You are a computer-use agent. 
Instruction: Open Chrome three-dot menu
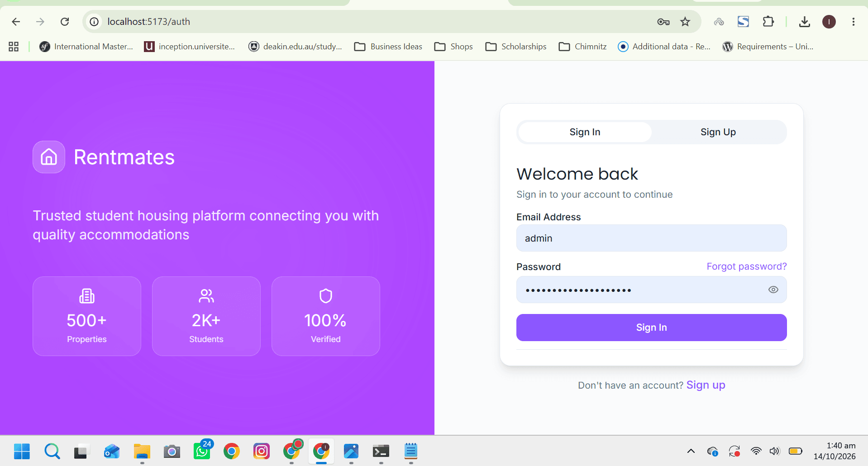853,22
